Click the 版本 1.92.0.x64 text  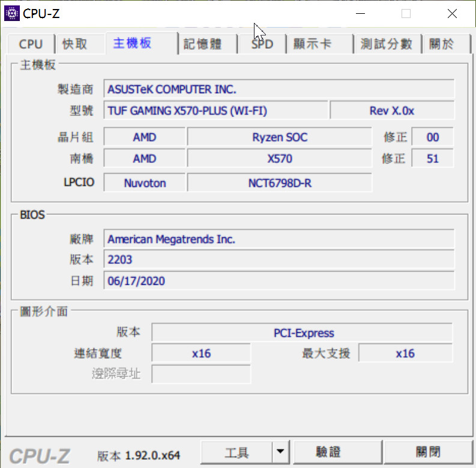click(x=139, y=455)
